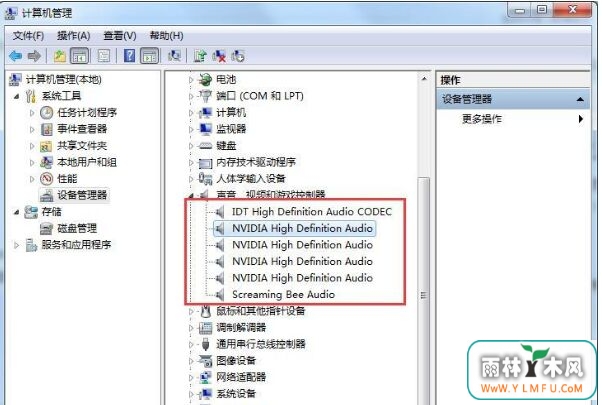The width and height of the screenshot is (602, 405).
Task: Maximize the 计算机管理 window
Action: pyautogui.click(x=542, y=10)
